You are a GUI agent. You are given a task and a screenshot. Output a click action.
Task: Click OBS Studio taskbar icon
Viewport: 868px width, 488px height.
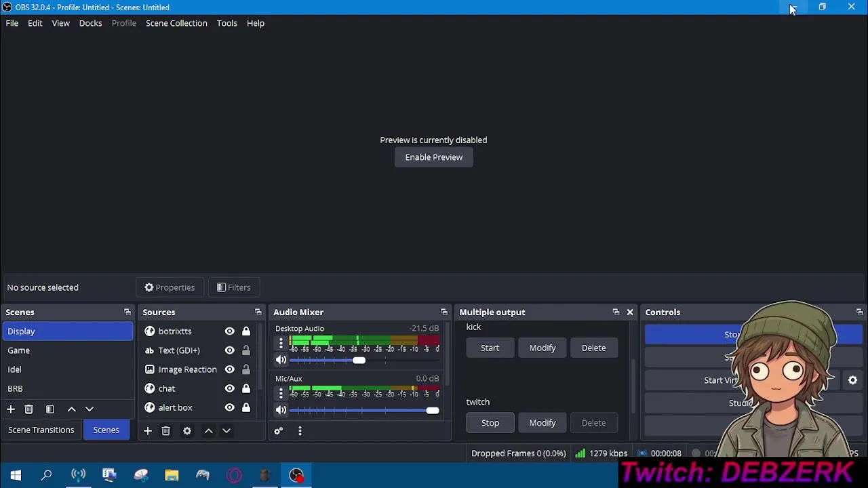pos(296,475)
